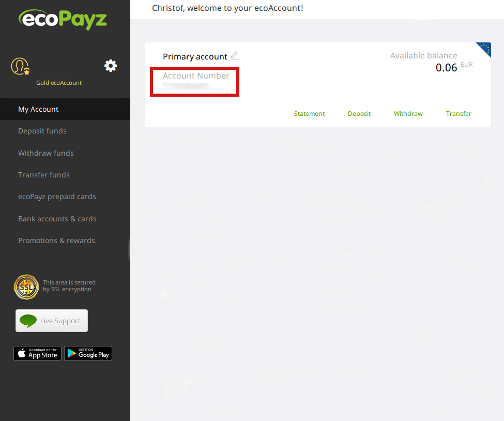Viewport: 504px width, 421px height.
Task: Click the Account Number label
Action: [196, 76]
